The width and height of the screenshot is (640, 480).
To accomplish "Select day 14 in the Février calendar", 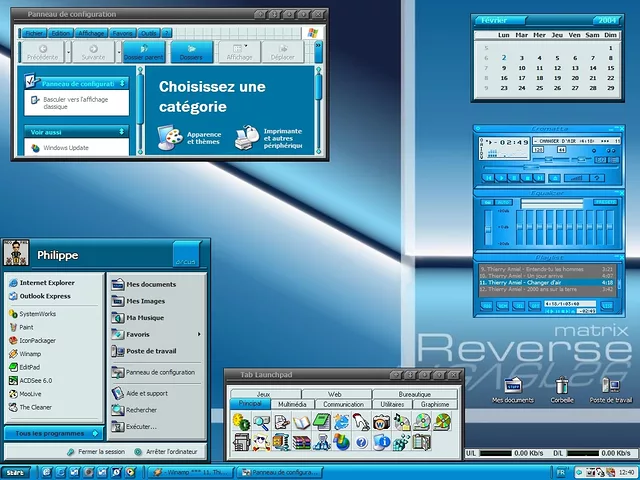I will pos(593,68).
